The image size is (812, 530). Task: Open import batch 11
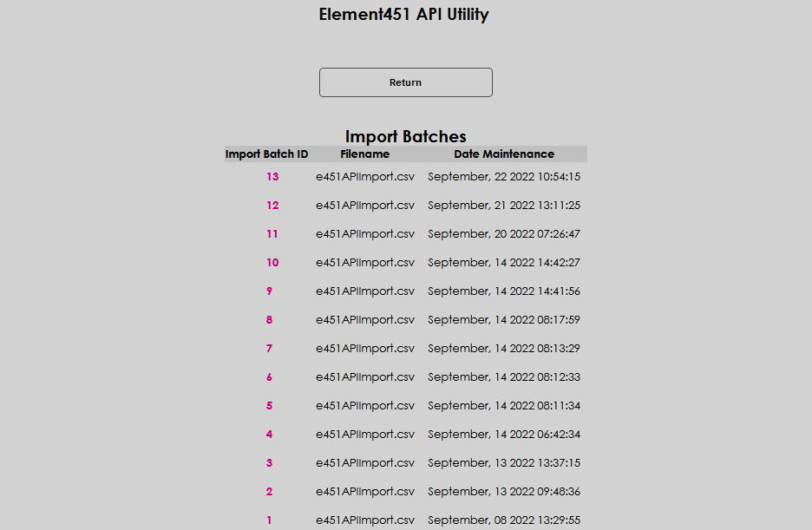click(272, 233)
